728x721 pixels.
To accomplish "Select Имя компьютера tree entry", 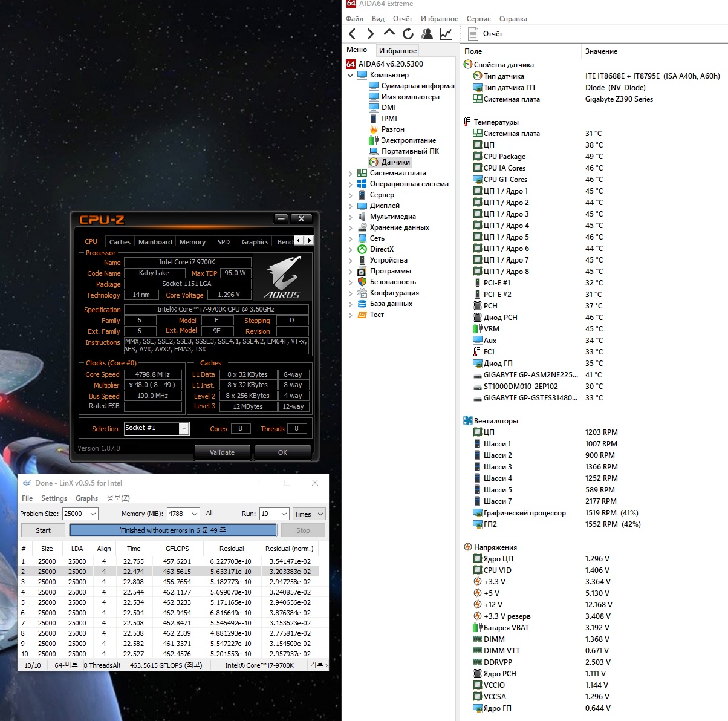I will tap(405, 97).
